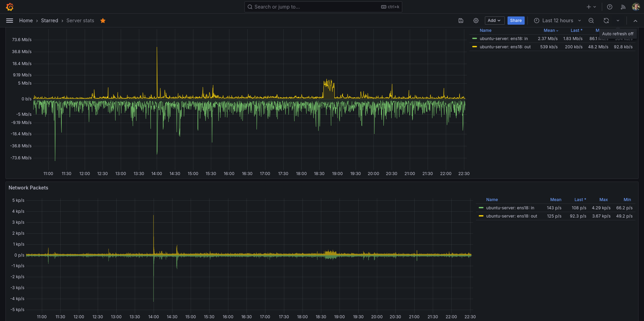Sort Network Packets legend by Max column

click(604, 200)
